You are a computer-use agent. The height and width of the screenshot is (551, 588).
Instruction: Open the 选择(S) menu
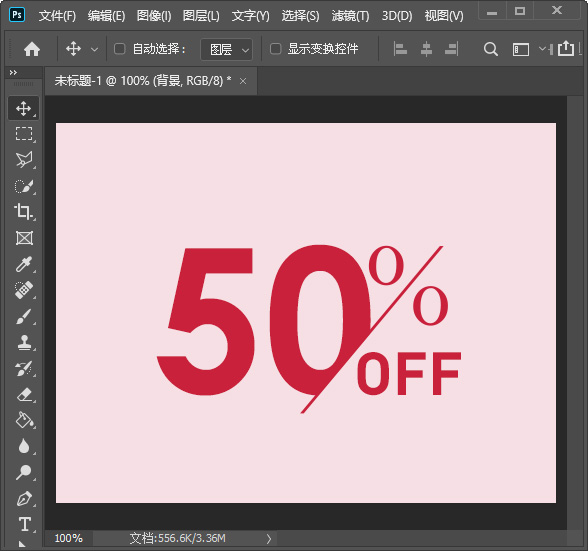(x=300, y=16)
